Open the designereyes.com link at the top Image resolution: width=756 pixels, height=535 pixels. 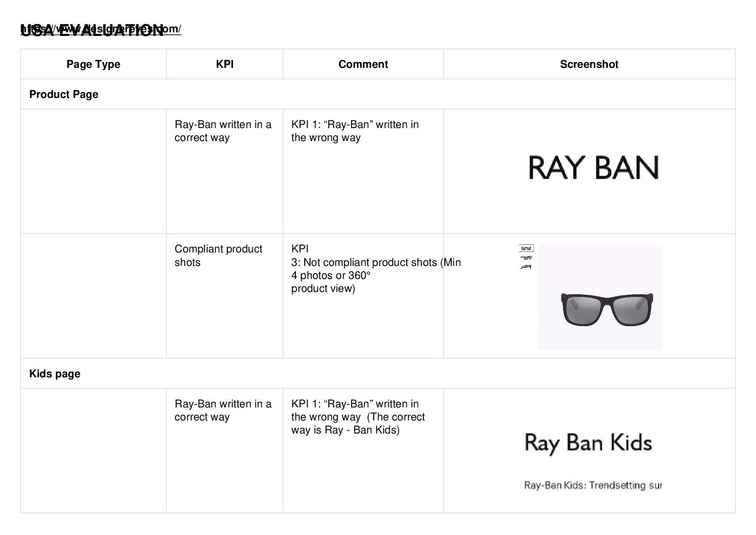(101, 29)
